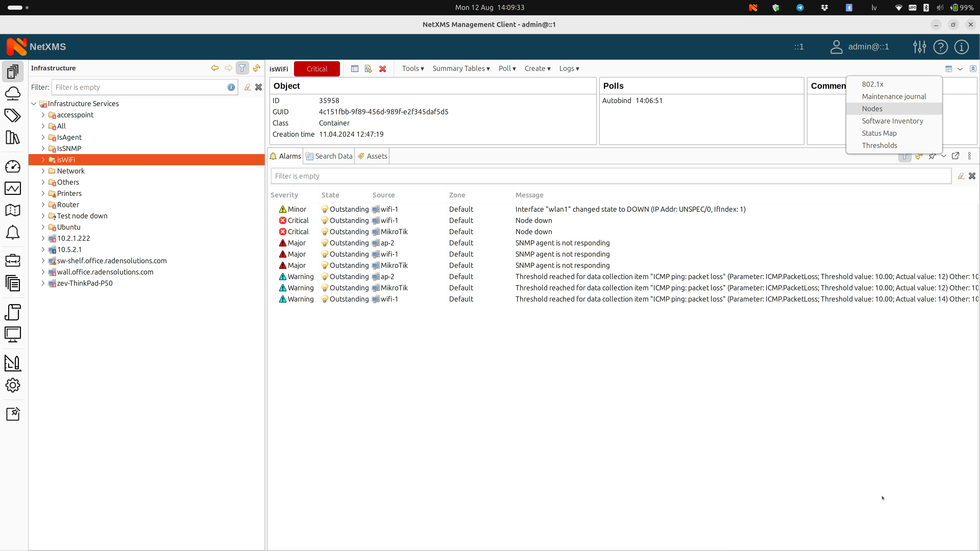Open the Logs dropdown menu

click(x=569, y=68)
